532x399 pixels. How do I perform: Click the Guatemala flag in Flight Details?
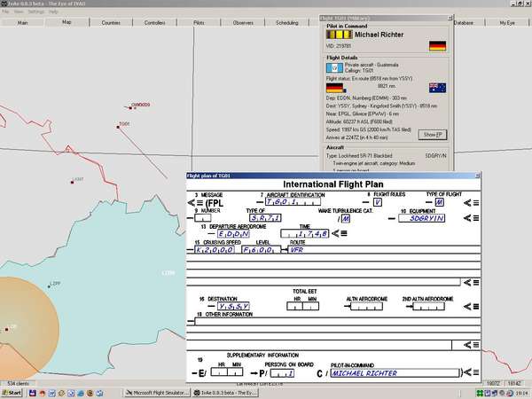click(x=335, y=68)
